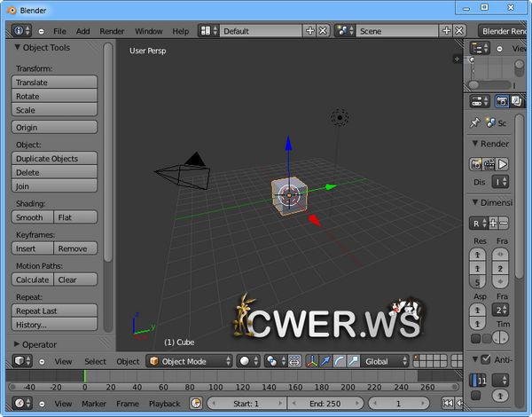Toggle the 3D manipulator axes icon
The height and width of the screenshot is (417, 532).
click(x=311, y=361)
